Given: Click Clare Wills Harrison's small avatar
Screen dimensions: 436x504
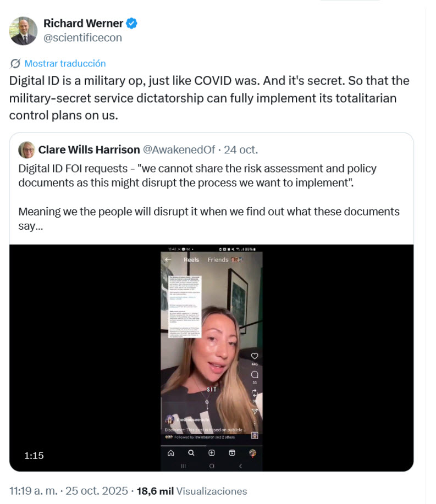Looking at the screenshot, I should coord(26,150).
